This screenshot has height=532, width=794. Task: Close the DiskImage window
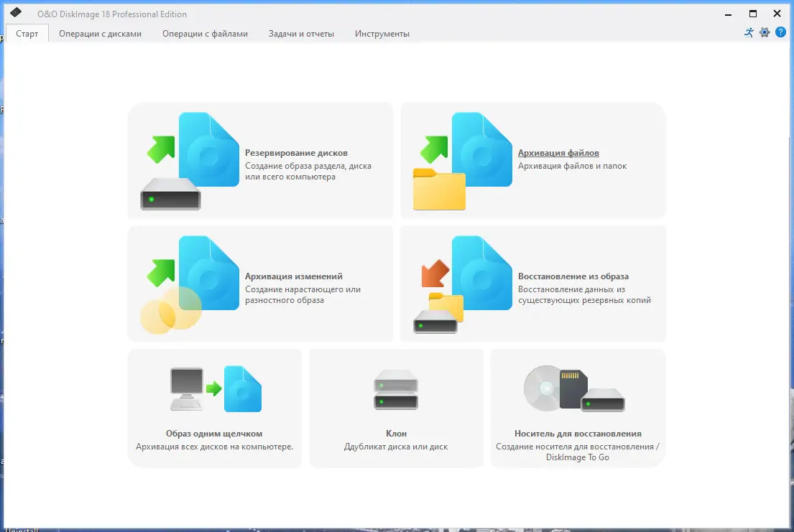pos(777,14)
